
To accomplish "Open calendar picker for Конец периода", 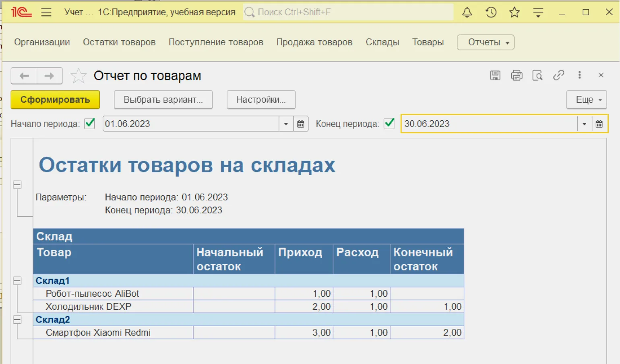I will 599,124.
